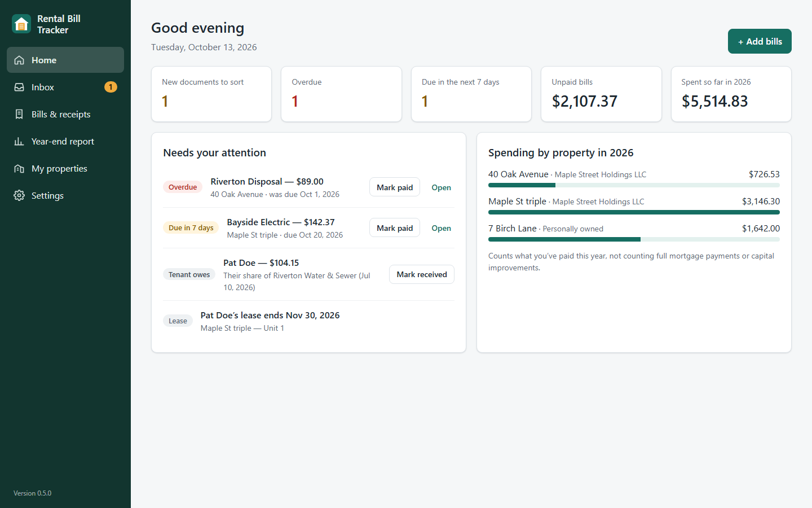Click the 7 Birch Lane property name
The height and width of the screenshot is (508, 812).
click(x=512, y=228)
